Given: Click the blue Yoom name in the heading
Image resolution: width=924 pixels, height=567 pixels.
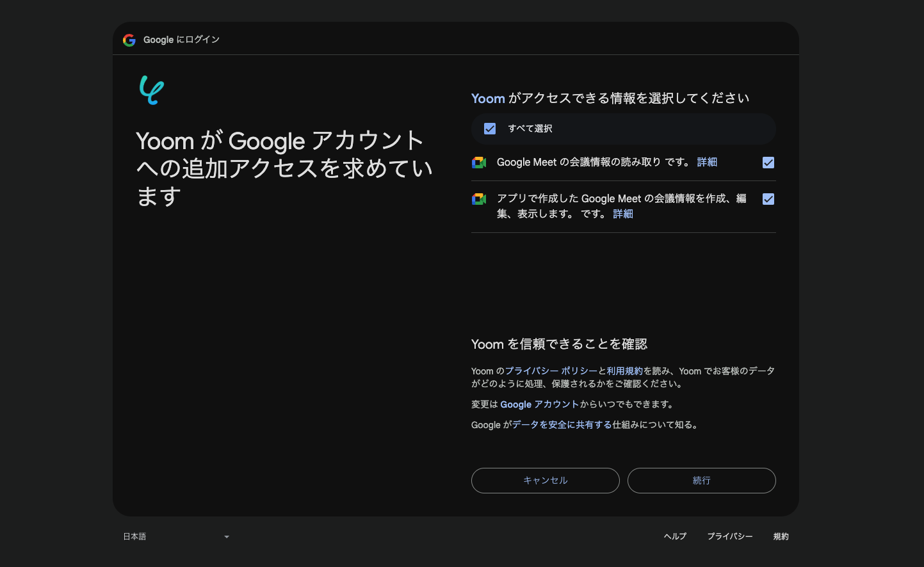Looking at the screenshot, I should click(x=488, y=99).
